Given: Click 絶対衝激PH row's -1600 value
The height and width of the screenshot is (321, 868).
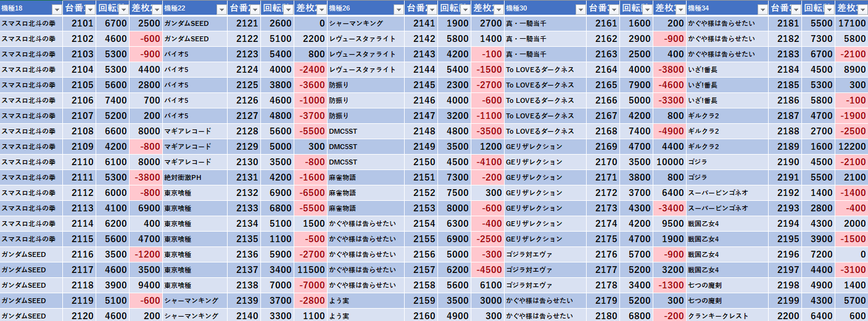Looking at the screenshot, I should tap(310, 177).
